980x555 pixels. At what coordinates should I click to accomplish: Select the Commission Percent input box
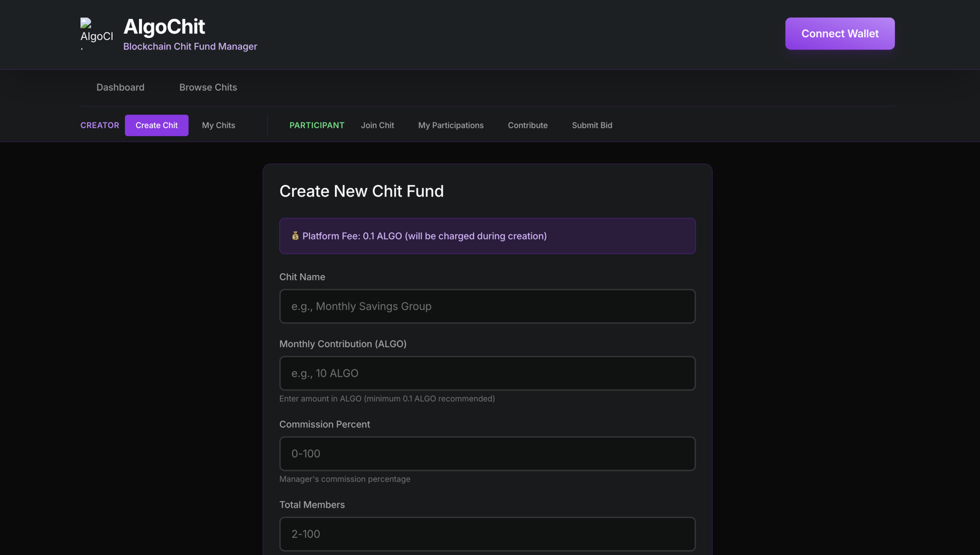click(487, 454)
